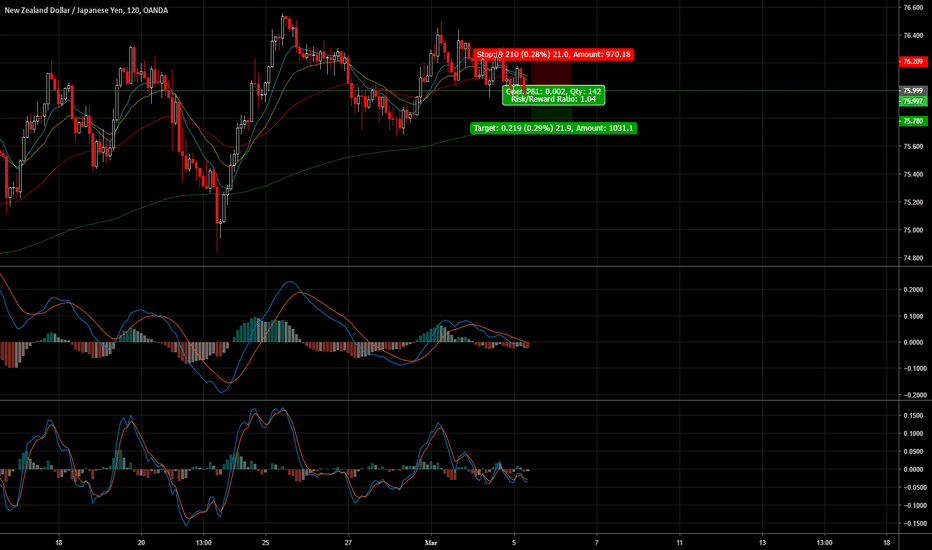Click the green profit-target zone of the short position
The height and width of the screenshot is (550, 932).
pos(551,106)
